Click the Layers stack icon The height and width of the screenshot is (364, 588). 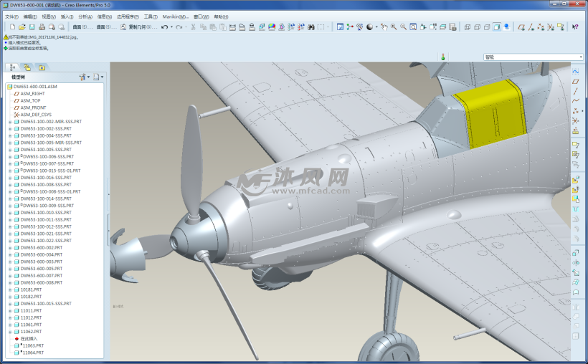[443, 27]
